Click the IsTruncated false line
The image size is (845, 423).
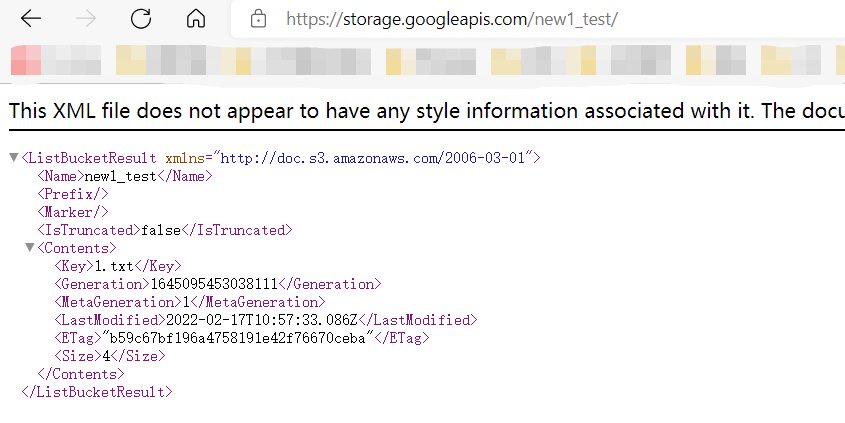coord(165,230)
